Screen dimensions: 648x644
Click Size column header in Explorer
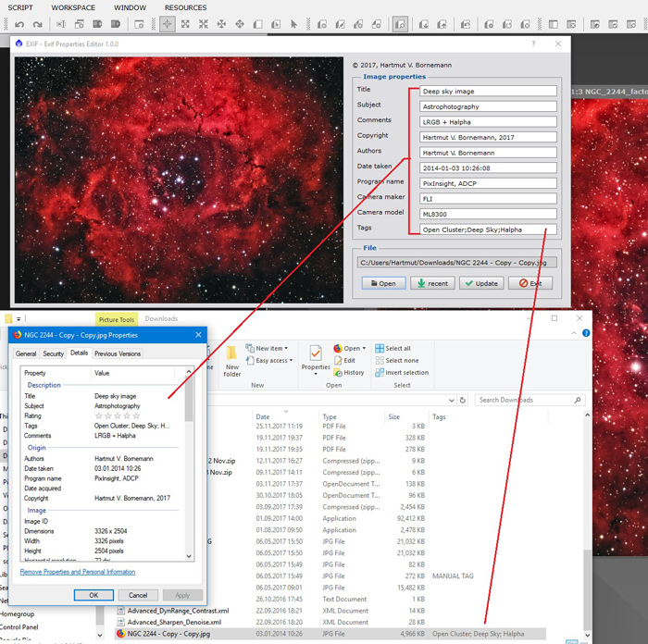pos(393,416)
